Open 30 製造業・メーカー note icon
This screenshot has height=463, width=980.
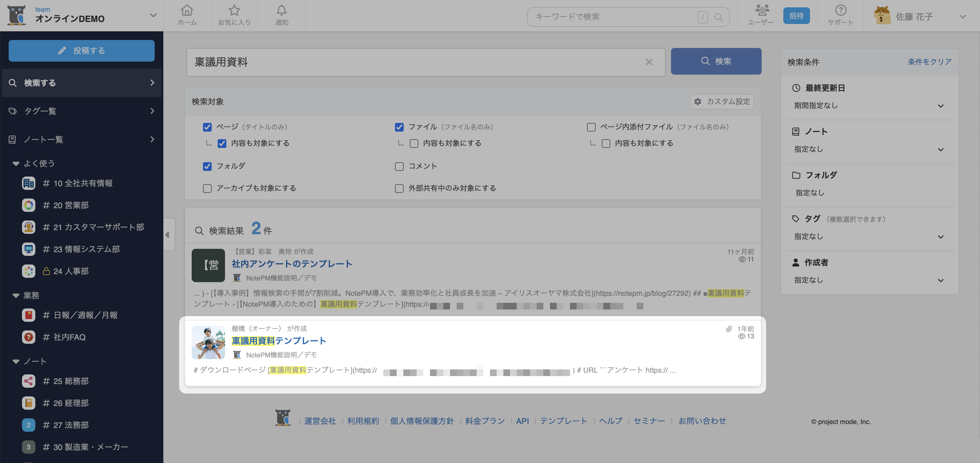(x=29, y=447)
